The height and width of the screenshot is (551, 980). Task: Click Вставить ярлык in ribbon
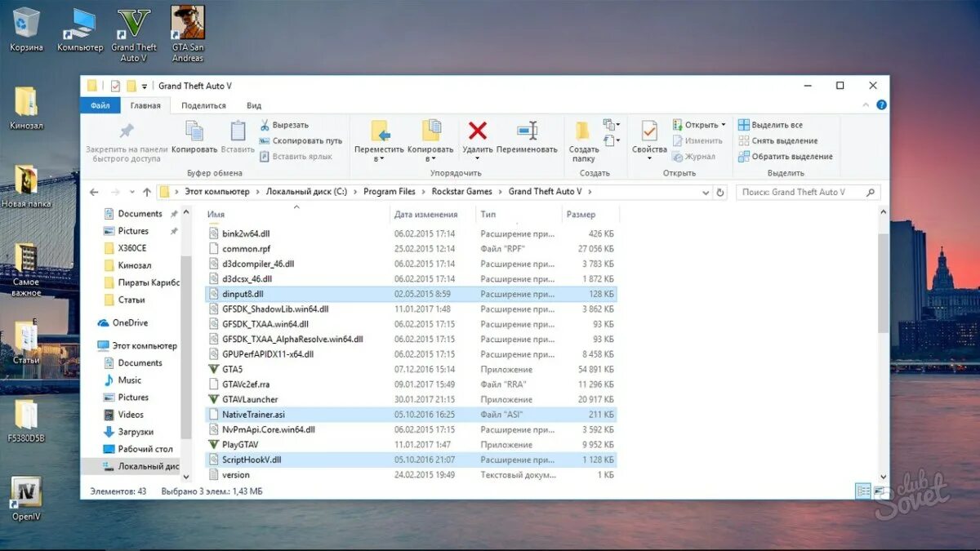[296, 156]
